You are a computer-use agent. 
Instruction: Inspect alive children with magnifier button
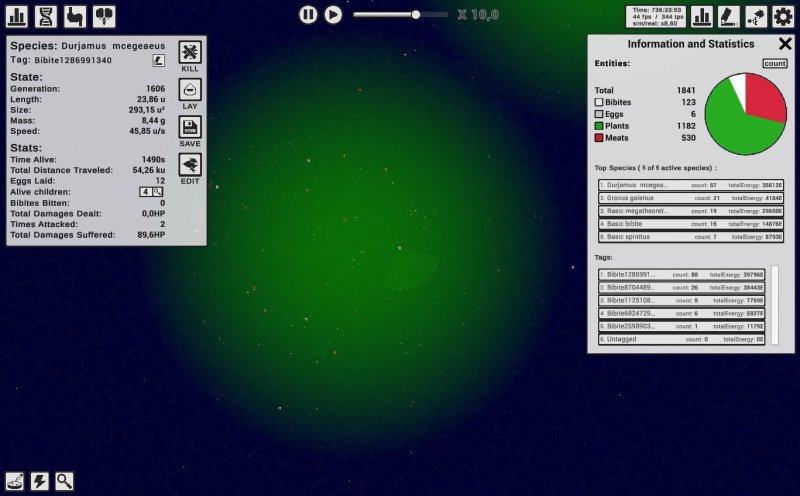point(157,191)
